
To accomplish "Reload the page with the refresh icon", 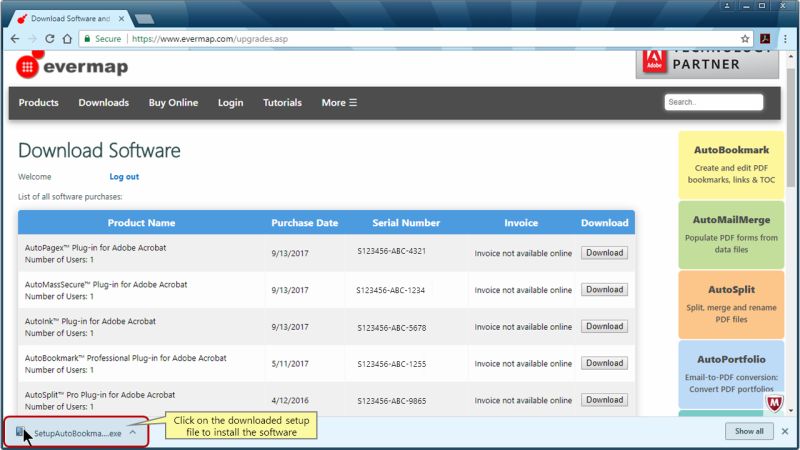I will [x=49, y=39].
